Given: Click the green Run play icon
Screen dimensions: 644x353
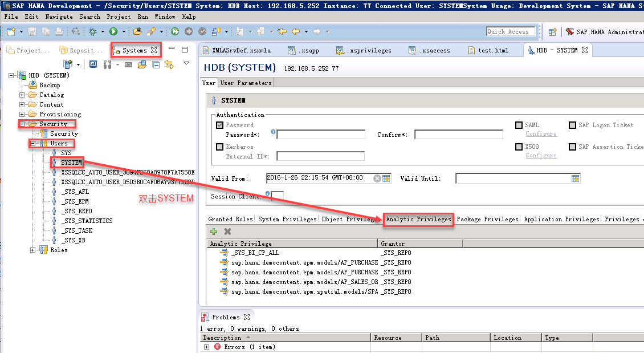Looking at the screenshot, I should click(x=113, y=31).
